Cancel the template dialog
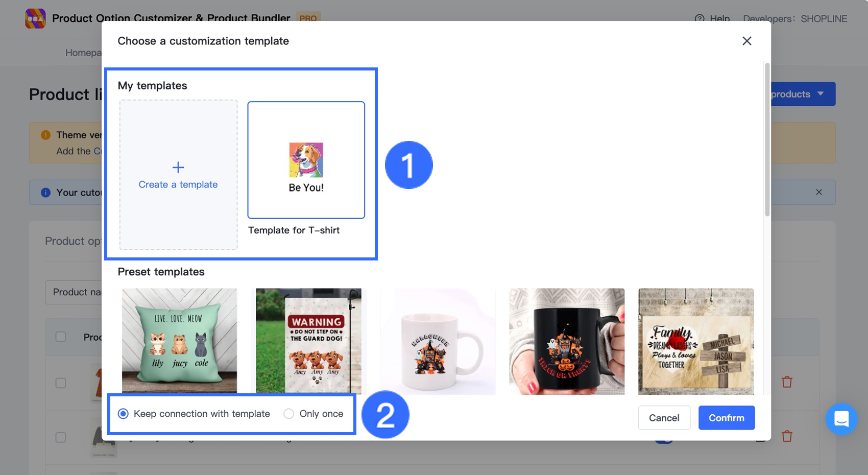This screenshot has width=868, height=475. coord(664,418)
